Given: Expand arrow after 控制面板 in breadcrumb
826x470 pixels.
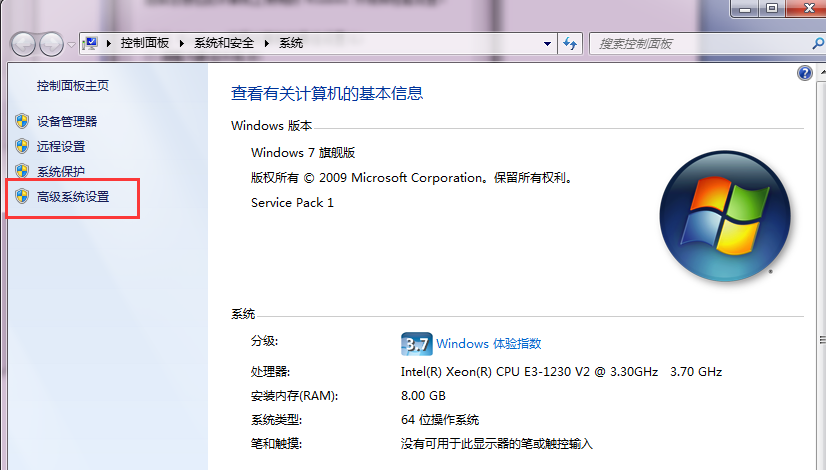Looking at the screenshot, I should pyautogui.click(x=182, y=43).
